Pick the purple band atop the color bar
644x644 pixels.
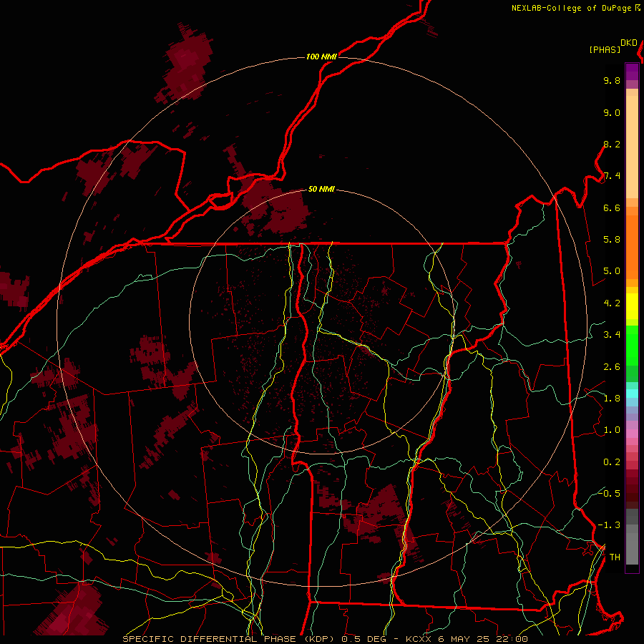pyautogui.click(x=632, y=72)
